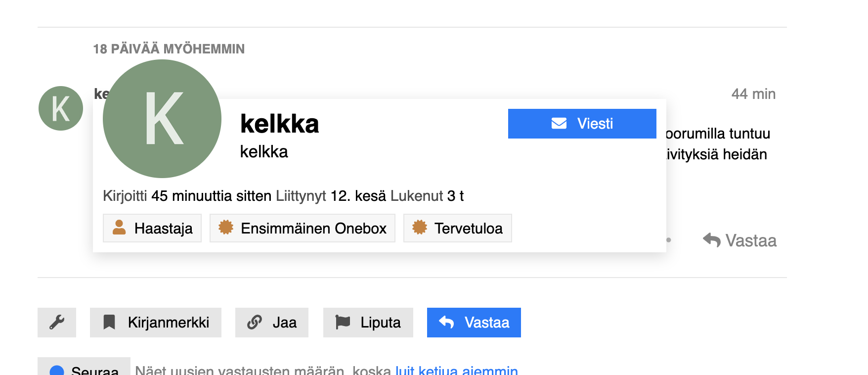The height and width of the screenshot is (375, 868).
Task: Open the Haastaja badge
Action: (152, 228)
